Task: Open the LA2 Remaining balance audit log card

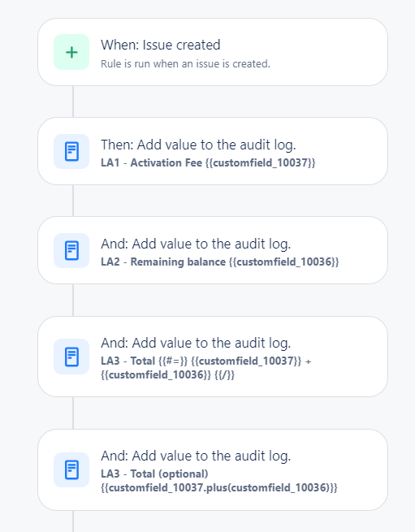Action: coord(213,250)
